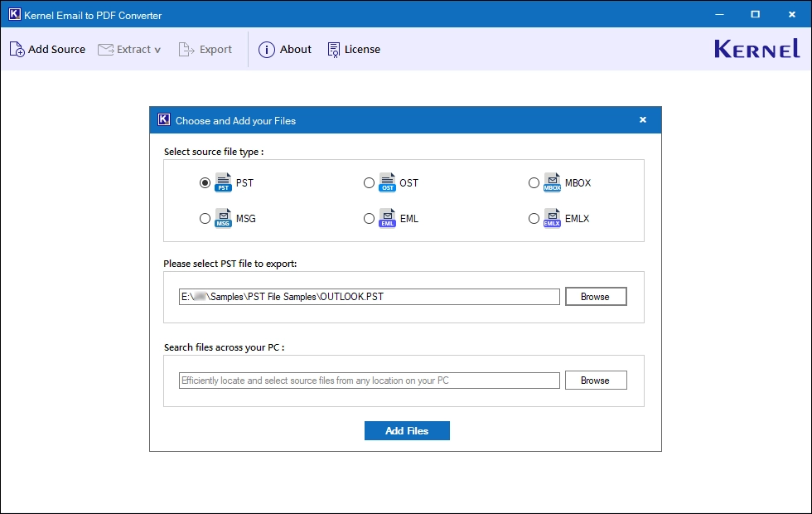
Task: Click the 'Select source file type :' label
Action: point(214,152)
